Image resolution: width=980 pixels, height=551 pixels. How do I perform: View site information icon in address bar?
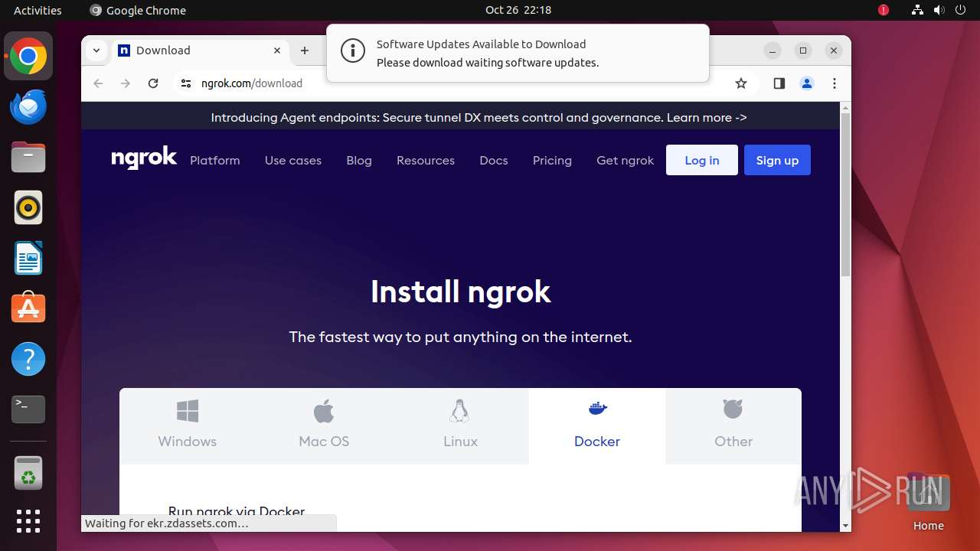186,83
